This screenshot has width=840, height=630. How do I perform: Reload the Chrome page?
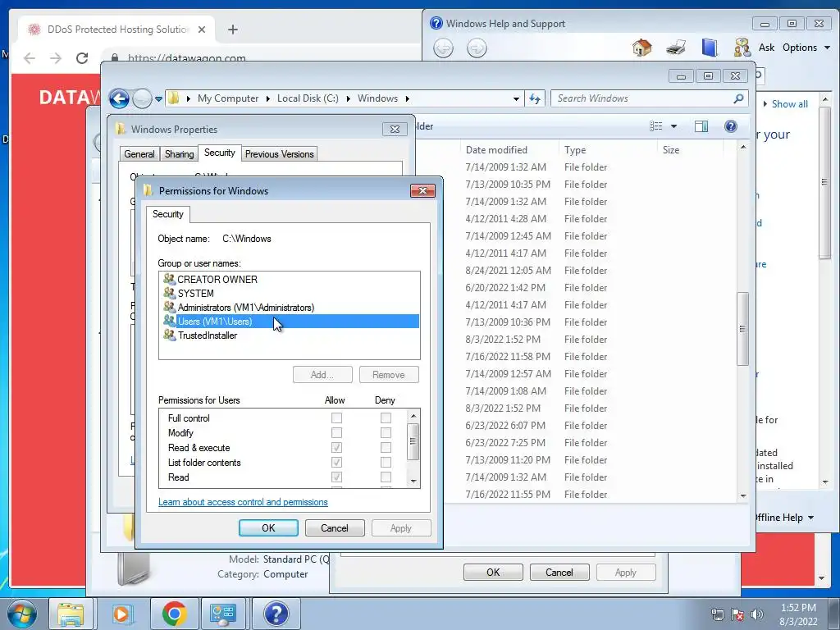(x=81, y=58)
